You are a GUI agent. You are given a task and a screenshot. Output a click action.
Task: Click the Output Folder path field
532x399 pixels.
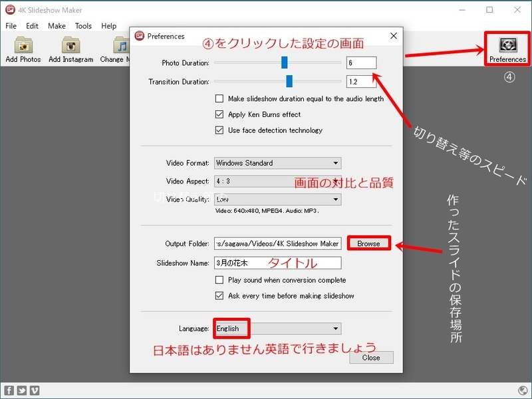(277, 243)
